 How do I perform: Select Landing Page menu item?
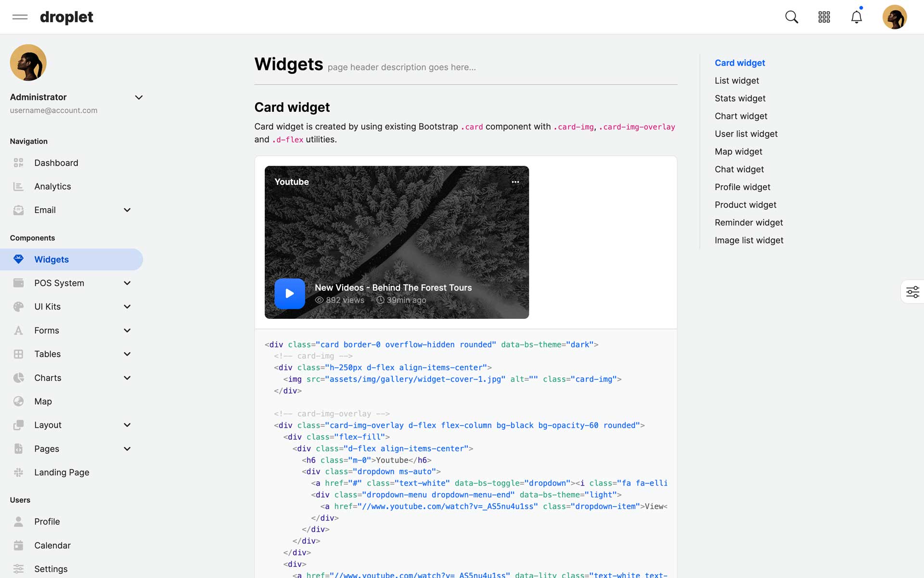coord(62,473)
